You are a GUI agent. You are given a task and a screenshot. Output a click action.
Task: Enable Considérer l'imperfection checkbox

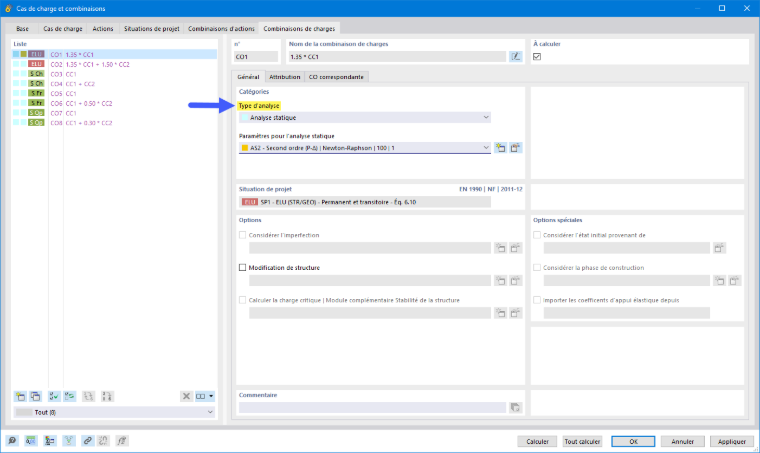coord(242,235)
